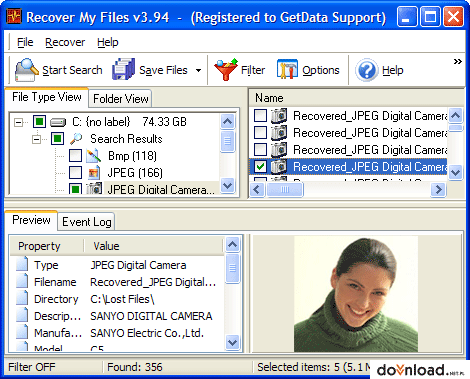Click the page icon beside Descrip... property
Screen dimensions: 470x379
(22, 315)
